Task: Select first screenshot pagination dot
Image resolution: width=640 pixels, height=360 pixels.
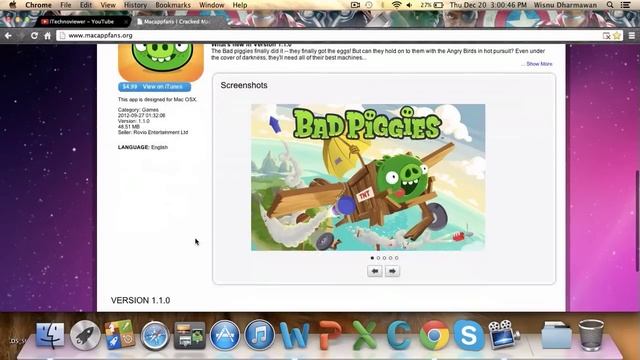Action: click(x=372, y=258)
